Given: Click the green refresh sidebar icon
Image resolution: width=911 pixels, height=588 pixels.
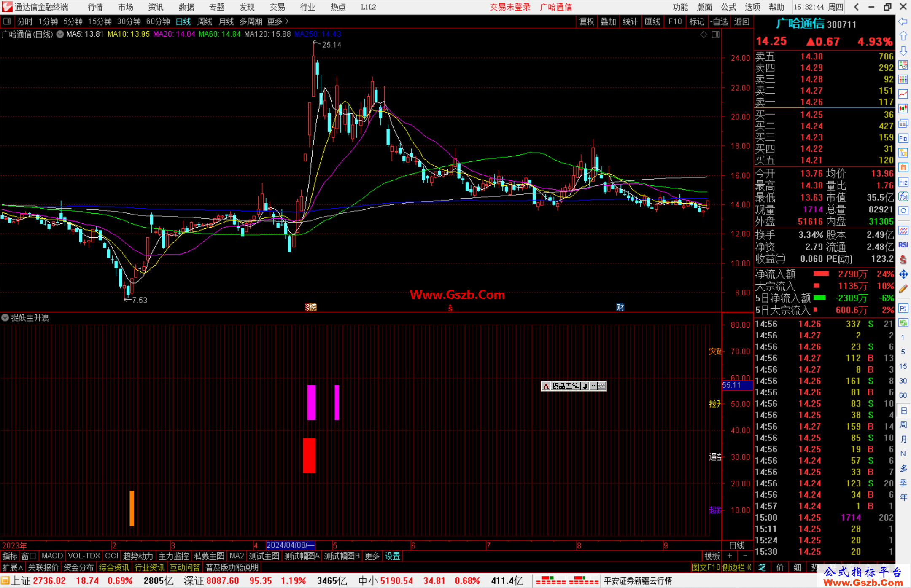Looking at the screenshot, I should point(903,323).
